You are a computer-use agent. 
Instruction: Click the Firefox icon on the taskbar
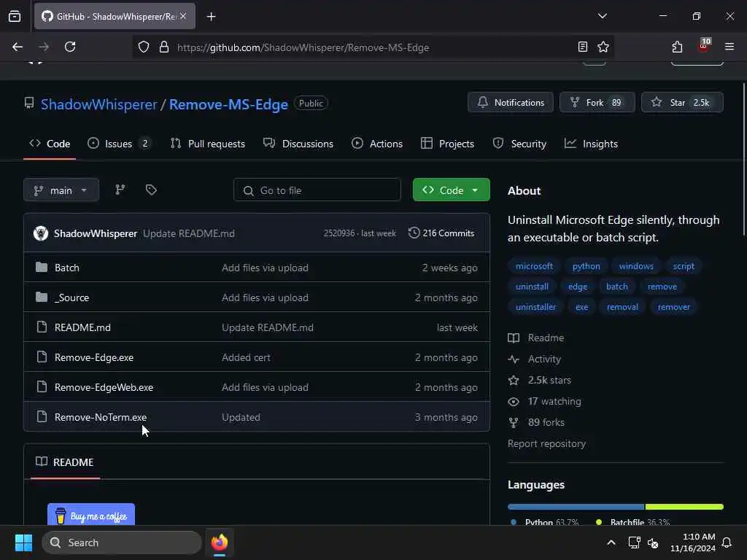(220, 542)
